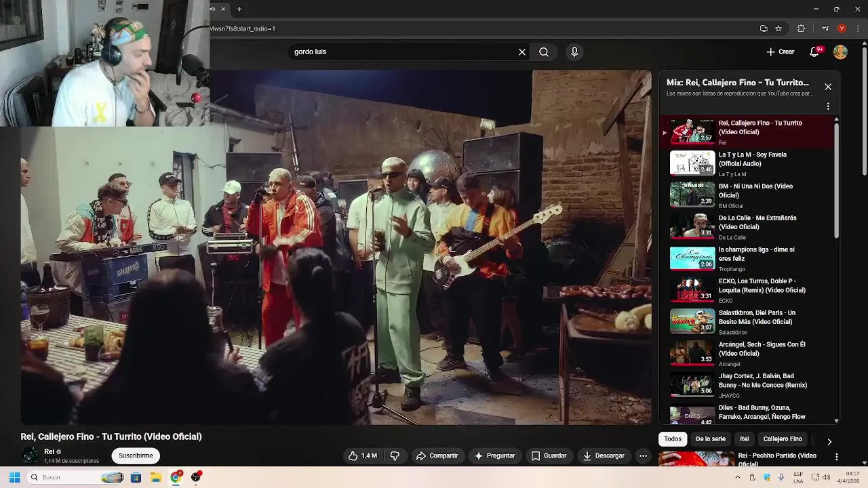Open the YouTube notifications bell
This screenshot has width=868, height=488.
tap(815, 52)
